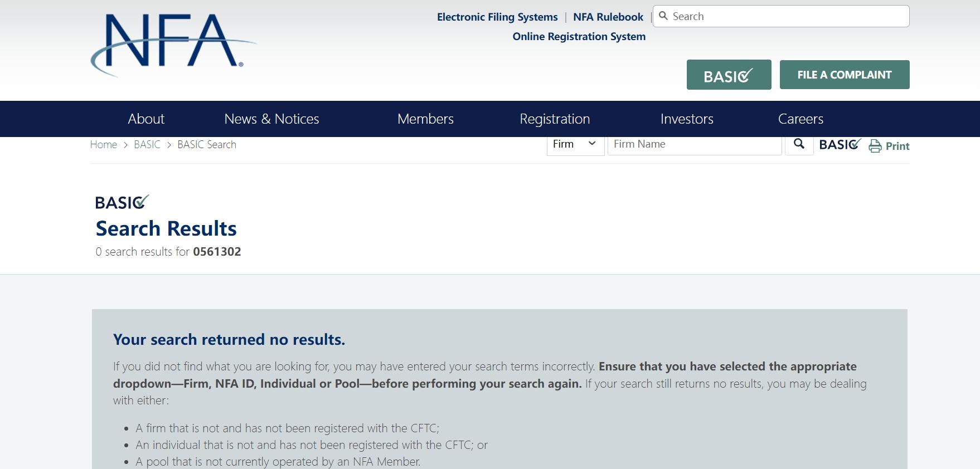This screenshot has width=980, height=469.
Task: Open the Electronic Filing Systems link
Action: (497, 17)
